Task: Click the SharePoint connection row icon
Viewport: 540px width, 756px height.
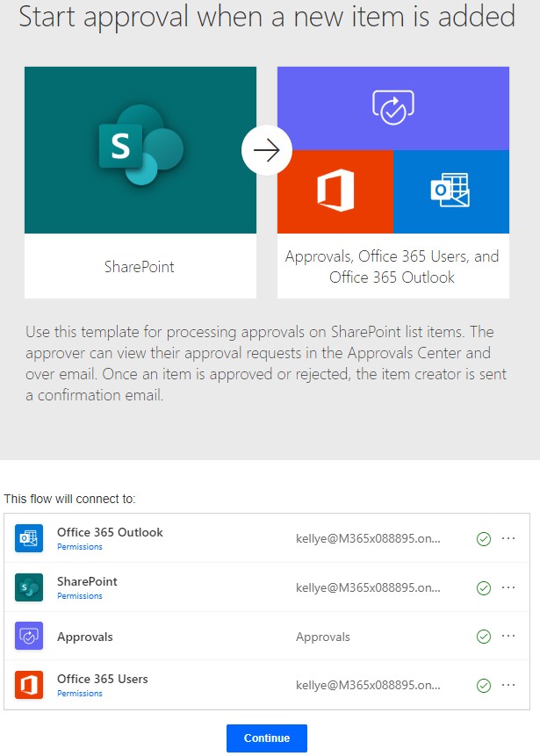Action: pyautogui.click(x=29, y=587)
